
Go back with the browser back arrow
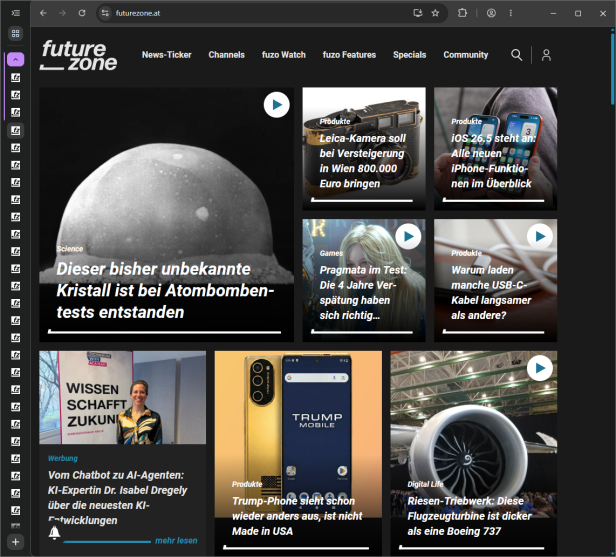(43, 13)
